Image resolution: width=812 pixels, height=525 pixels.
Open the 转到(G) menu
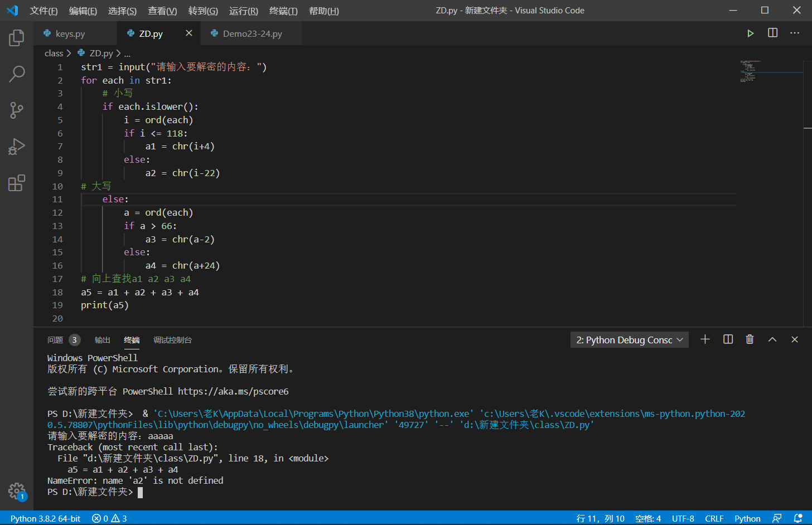tap(203, 11)
